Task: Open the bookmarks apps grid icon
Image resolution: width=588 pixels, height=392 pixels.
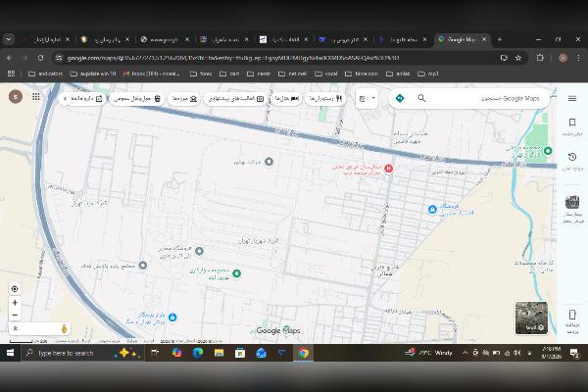Action: (x=11, y=73)
